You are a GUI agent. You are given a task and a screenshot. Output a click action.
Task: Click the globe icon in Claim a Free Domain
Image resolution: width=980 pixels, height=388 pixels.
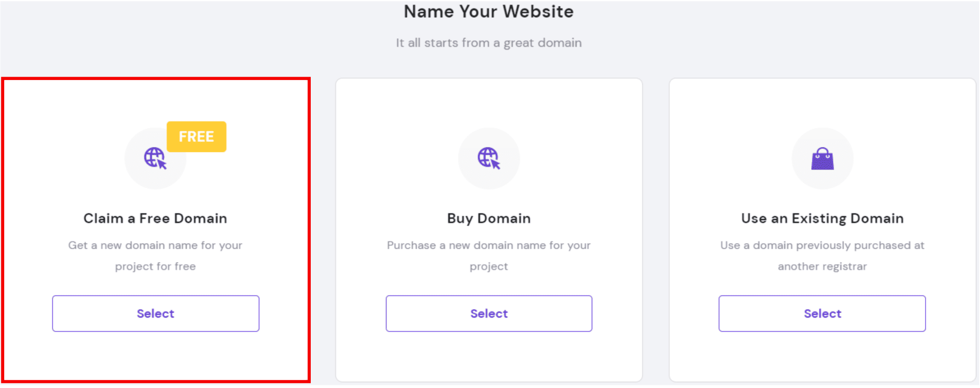tap(155, 158)
